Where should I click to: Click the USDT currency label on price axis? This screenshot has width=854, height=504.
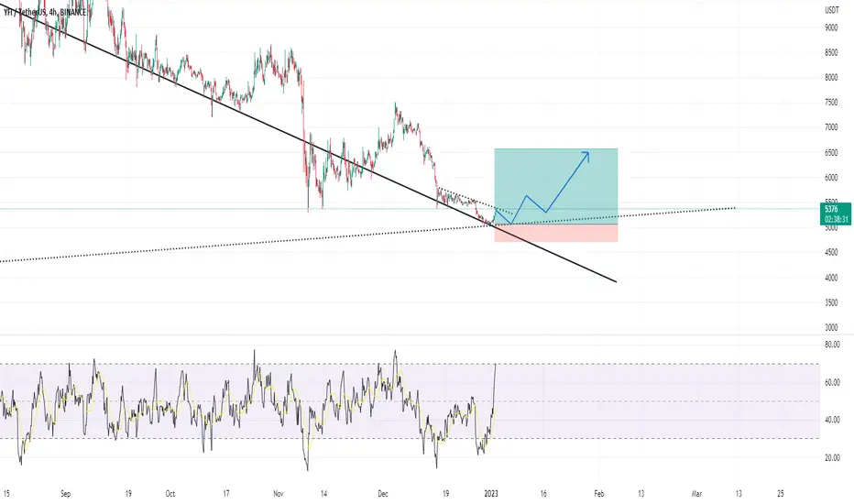point(831,10)
